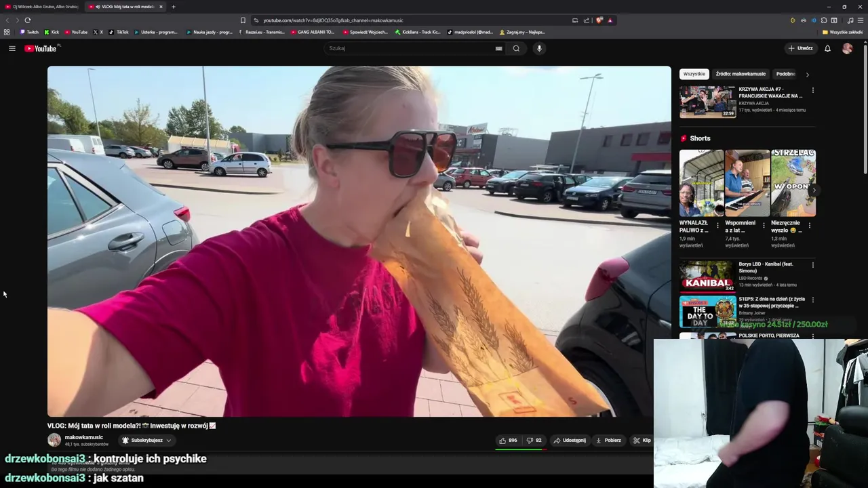Open the Brave Shields lion icon
Image resolution: width=868 pixels, height=488 pixels.
pos(599,20)
